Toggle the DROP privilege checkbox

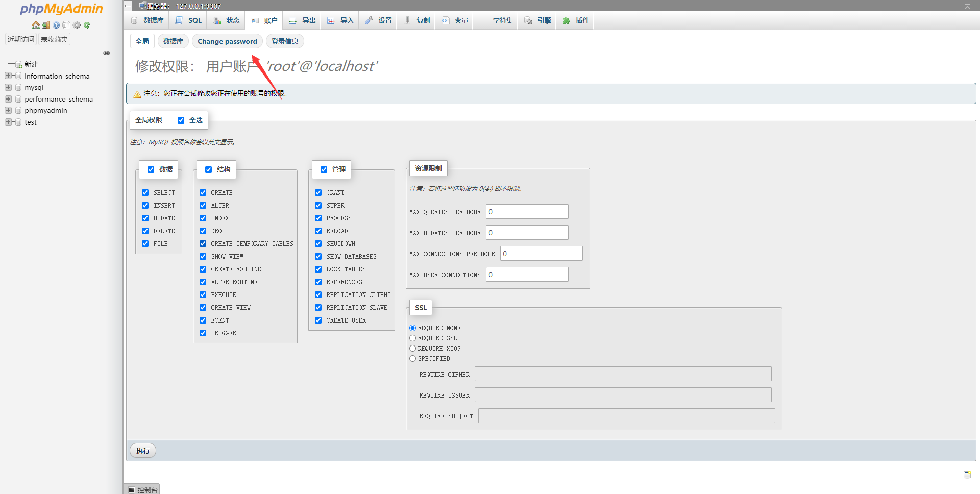(x=203, y=231)
